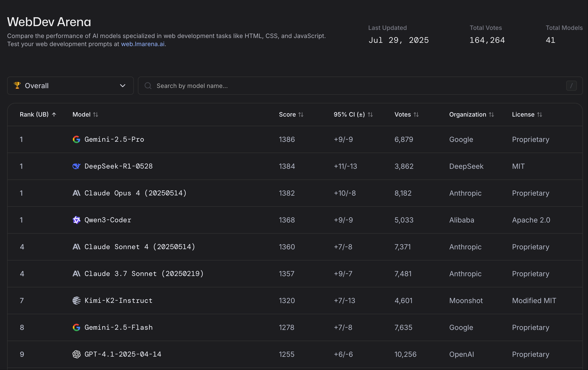Click the Claude Sonnet 4 (20250514) model name
The image size is (588, 370).
[140, 247]
